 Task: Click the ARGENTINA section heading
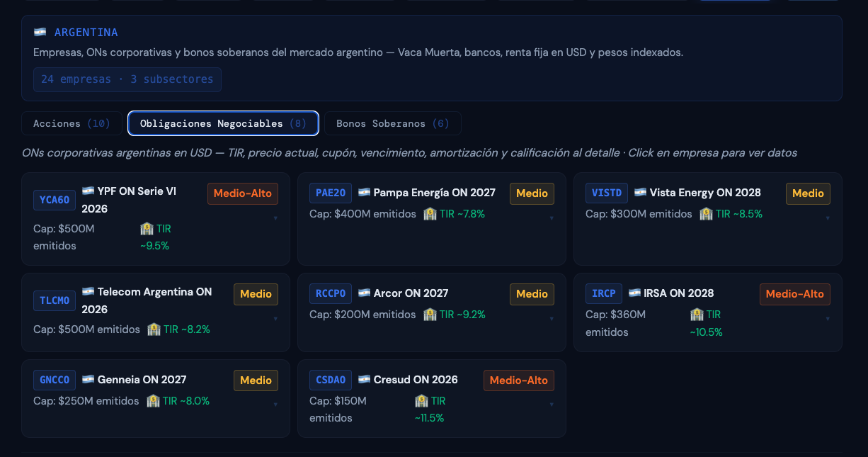tap(86, 33)
